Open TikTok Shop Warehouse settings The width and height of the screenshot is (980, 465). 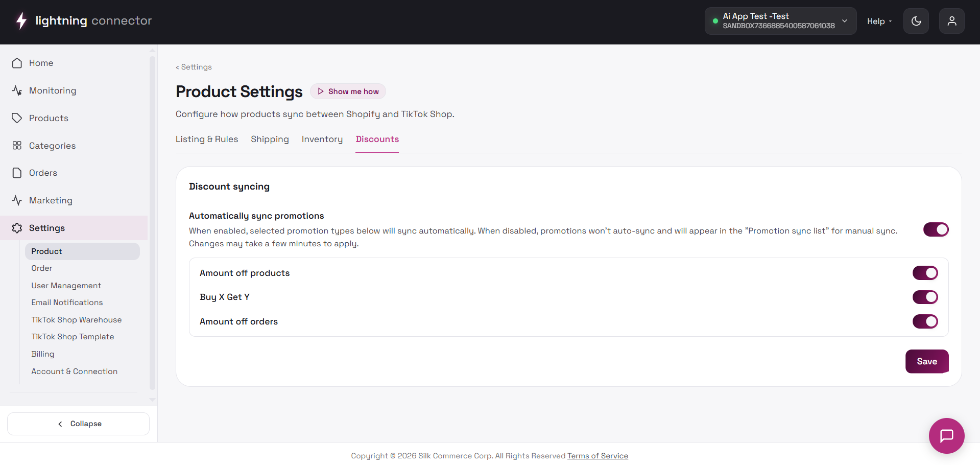pyautogui.click(x=77, y=320)
